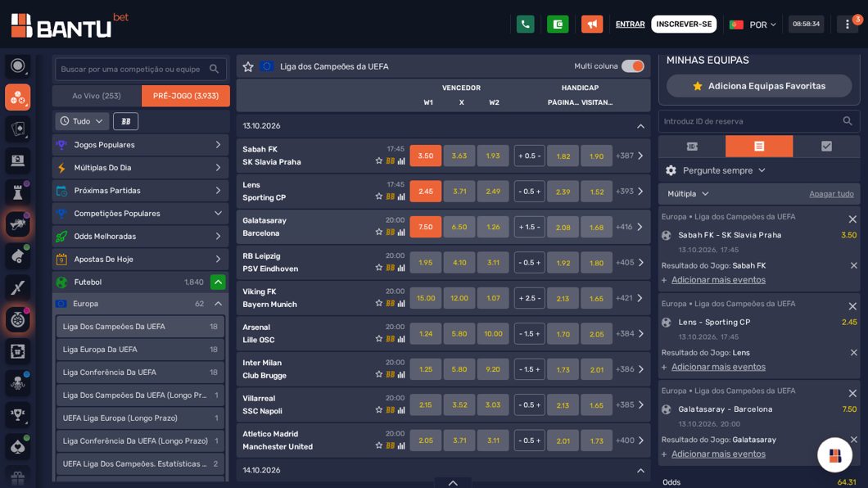Focus the Introduz ID de reserva field
Viewport: 868px width, 488px height.
pos(759,121)
